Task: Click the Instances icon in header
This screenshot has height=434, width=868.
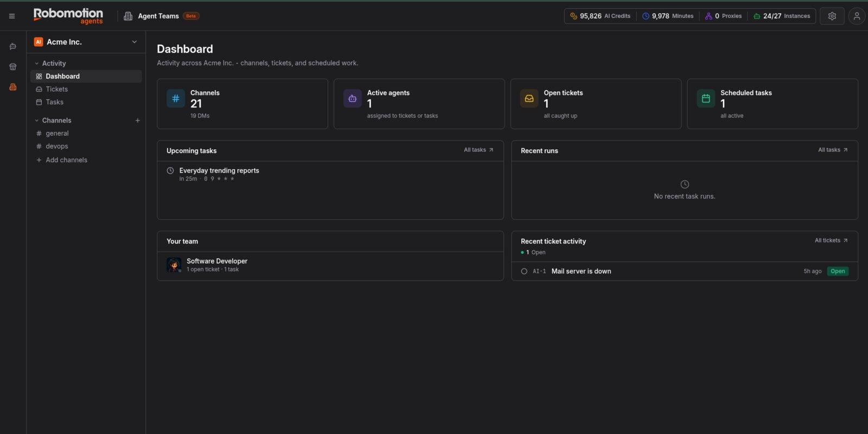Action: tap(757, 16)
